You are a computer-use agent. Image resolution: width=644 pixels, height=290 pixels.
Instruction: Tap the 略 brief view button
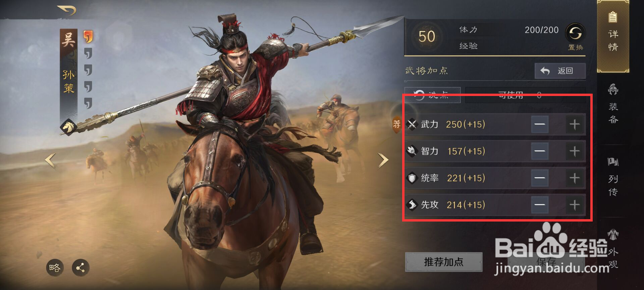click(x=55, y=268)
